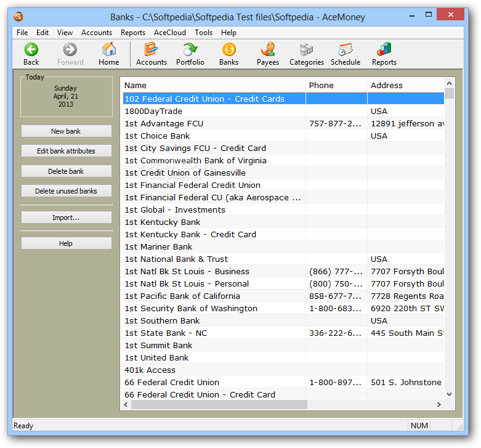Open the Payees toolbar icon
The width and height of the screenshot is (481, 448).
coord(268,49)
